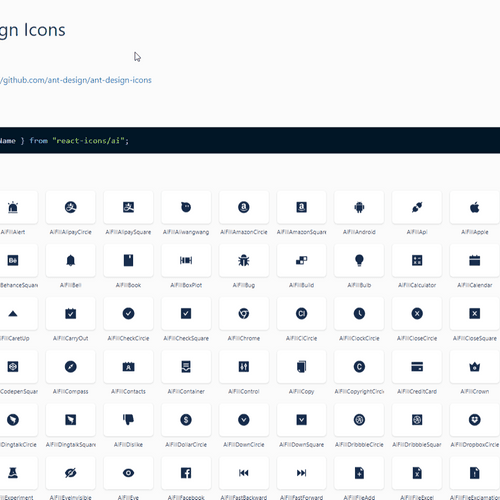Pick the AiFillCalendar icon
500x500 pixels.
pos(475,260)
